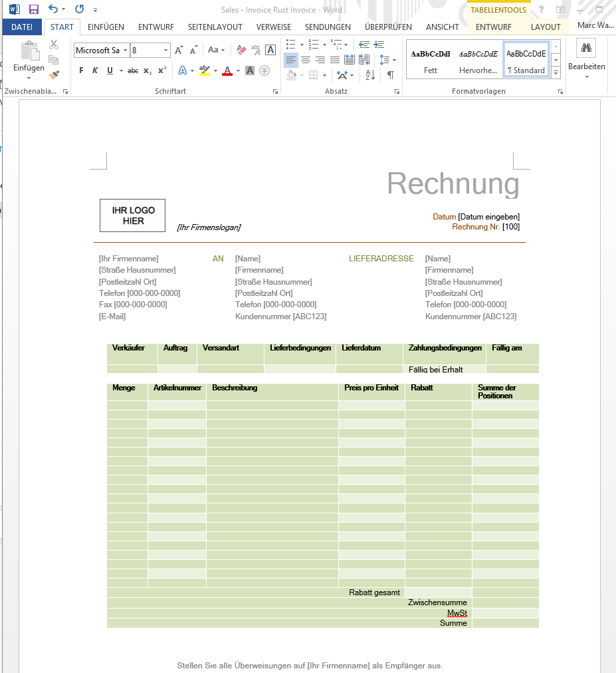The width and height of the screenshot is (616, 673).
Task: Open the Schriftart dialog launcher
Action: [275, 91]
